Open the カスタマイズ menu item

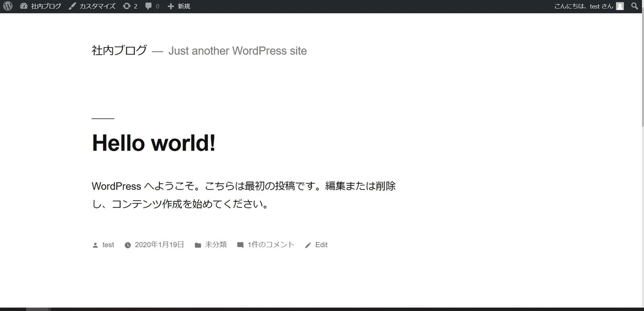coord(97,6)
